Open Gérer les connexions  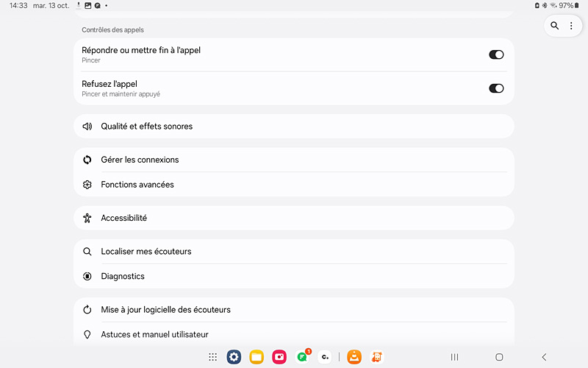point(293,160)
